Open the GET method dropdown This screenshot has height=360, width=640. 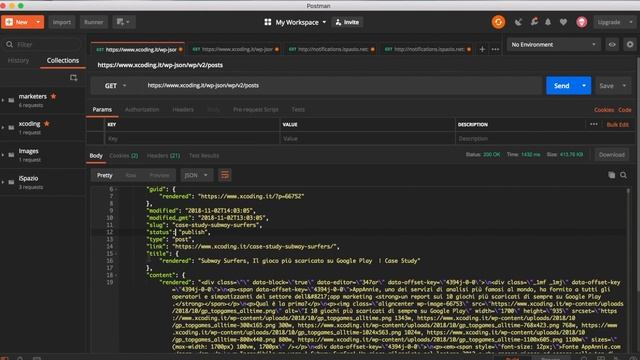click(x=116, y=86)
